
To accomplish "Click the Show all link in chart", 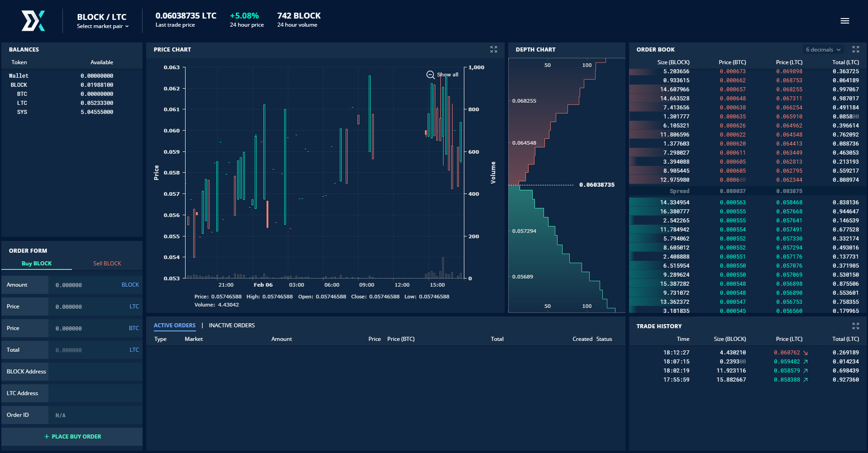I will (448, 75).
